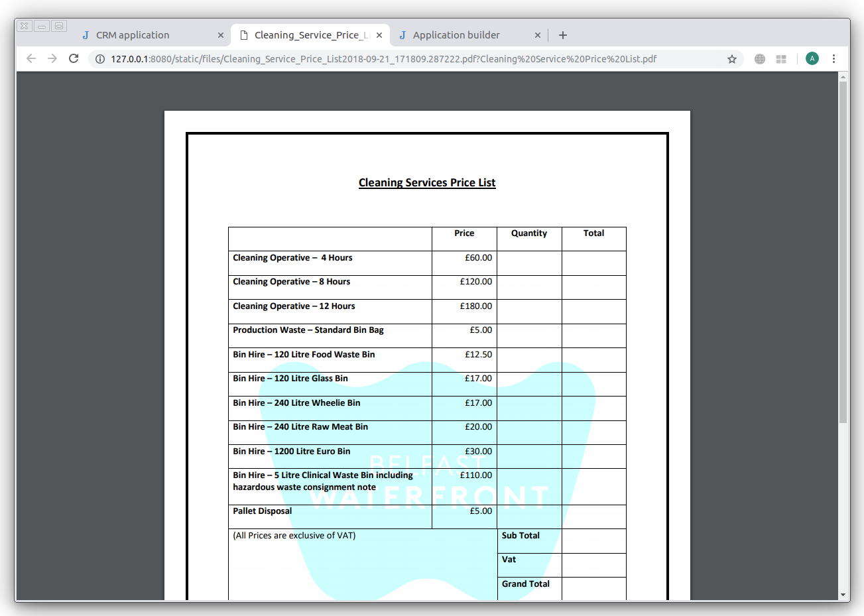Close the Cleaning_Service_Price_List tab
Image resolution: width=864 pixels, height=616 pixels.
379,35
